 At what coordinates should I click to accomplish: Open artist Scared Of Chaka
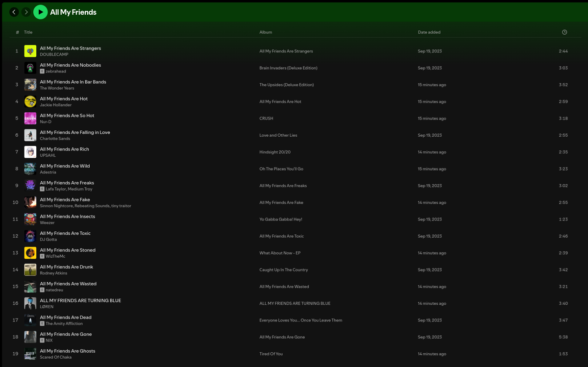[x=56, y=357]
